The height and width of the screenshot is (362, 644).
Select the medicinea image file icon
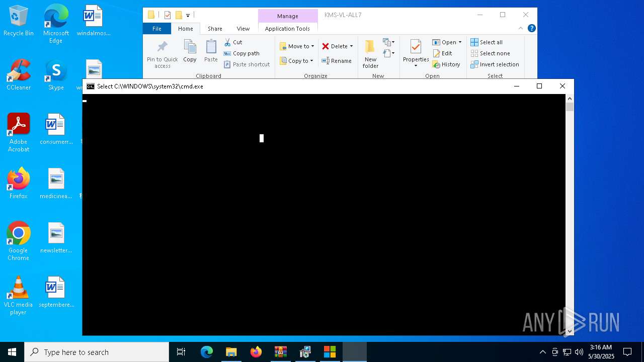pos(56,184)
